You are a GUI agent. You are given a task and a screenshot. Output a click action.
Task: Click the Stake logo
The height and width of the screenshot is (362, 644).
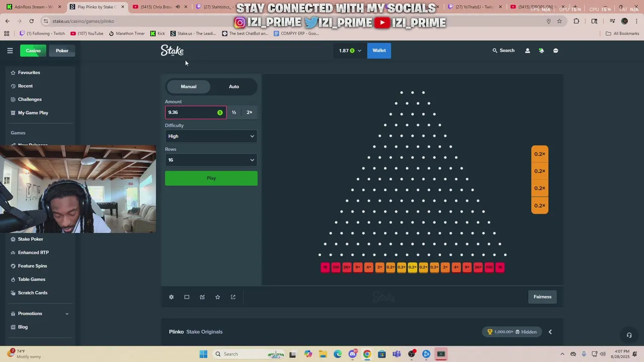[x=172, y=50]
